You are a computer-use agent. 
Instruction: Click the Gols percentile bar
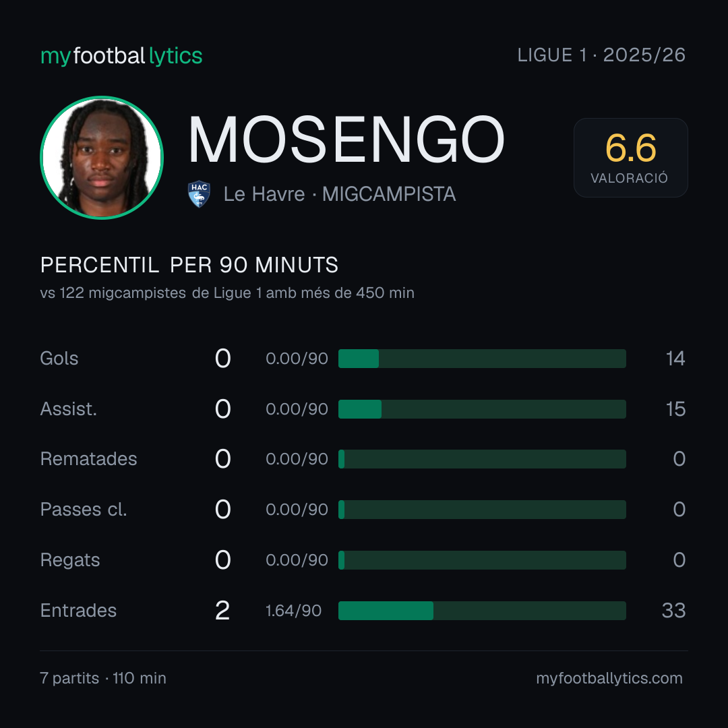[482, 359]
